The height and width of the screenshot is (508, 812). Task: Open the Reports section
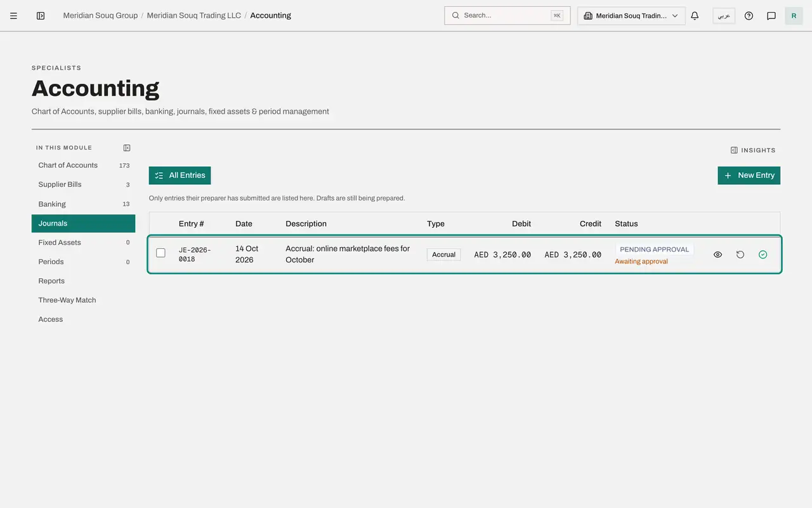coord(83,281)
